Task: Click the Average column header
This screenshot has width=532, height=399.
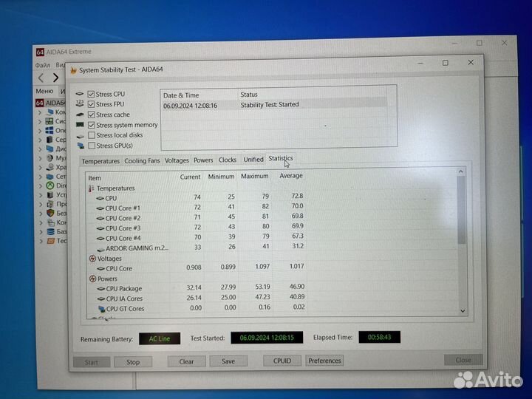Action: [291, 176]
